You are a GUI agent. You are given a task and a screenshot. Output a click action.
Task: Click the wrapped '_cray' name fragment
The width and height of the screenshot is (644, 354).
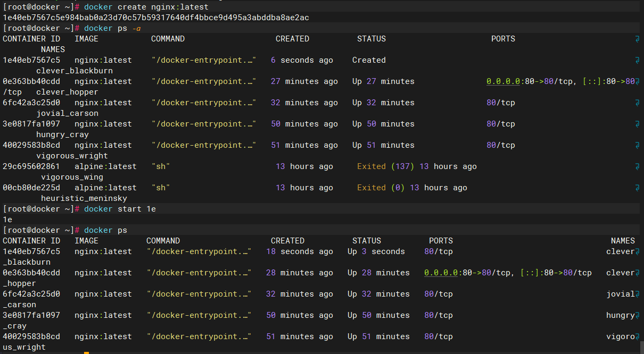coord(14,326)
